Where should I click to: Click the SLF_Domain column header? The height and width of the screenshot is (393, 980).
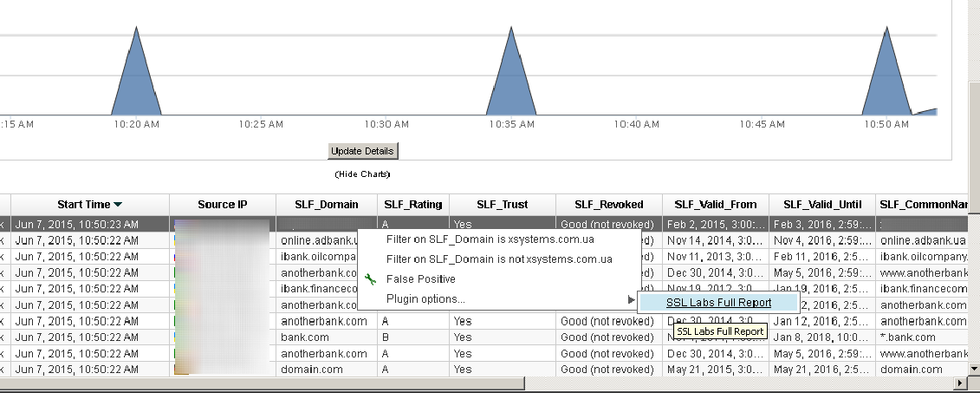(x=325, y=205)
